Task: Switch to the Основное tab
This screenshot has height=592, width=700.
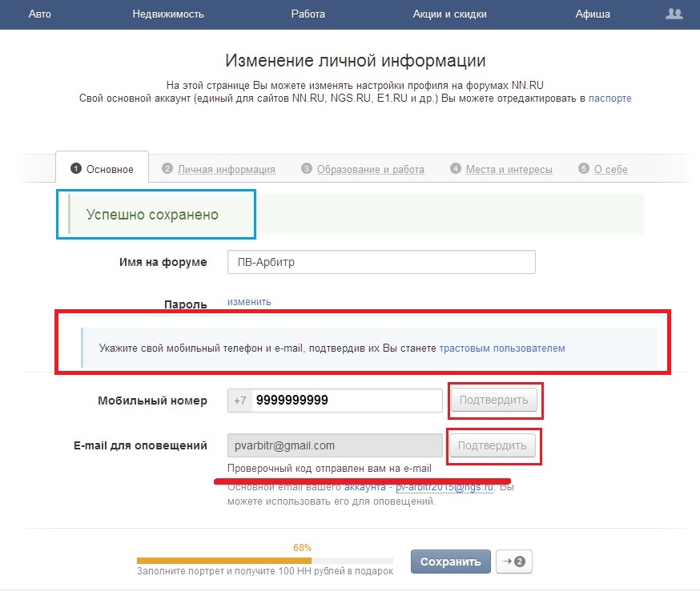Action: pyautogui.click(x=102, y=169)
